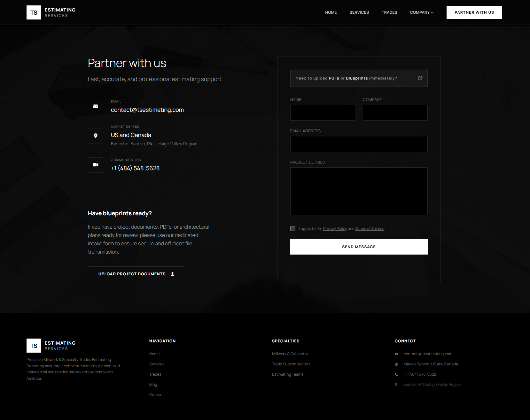
Task: Click the footer TS logo square
Action: click(34, 346)
